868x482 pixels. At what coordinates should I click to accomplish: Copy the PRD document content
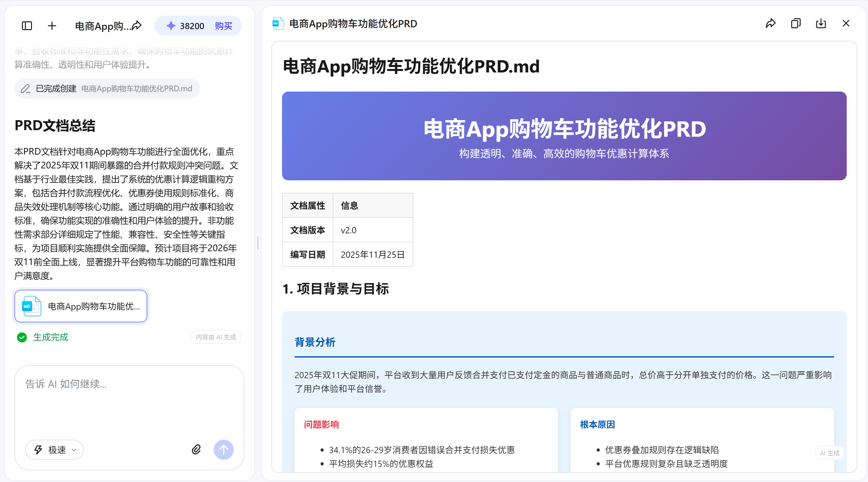tap(796, 23)
